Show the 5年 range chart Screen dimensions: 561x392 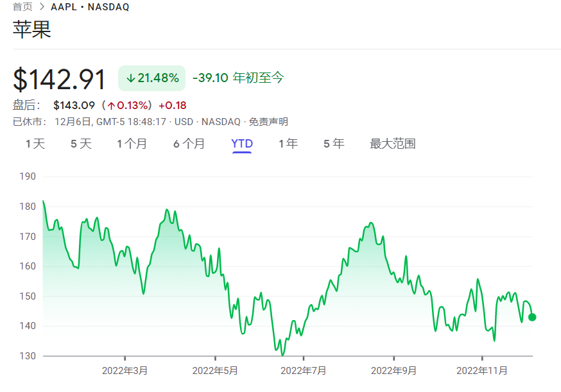334,144
